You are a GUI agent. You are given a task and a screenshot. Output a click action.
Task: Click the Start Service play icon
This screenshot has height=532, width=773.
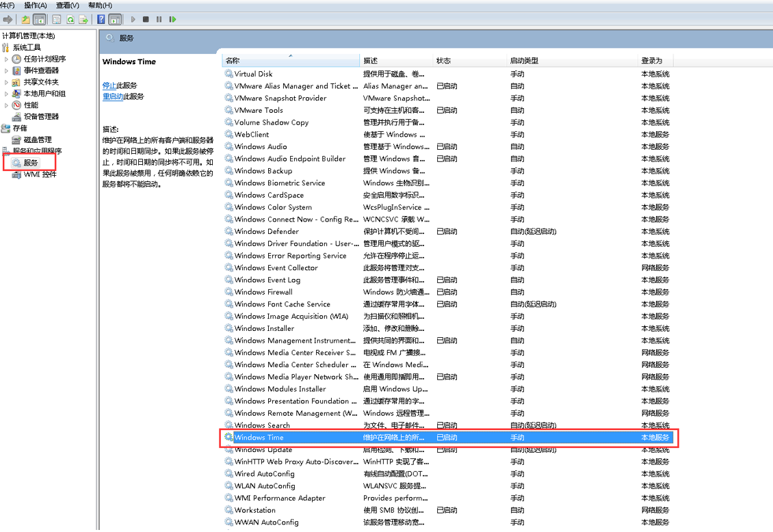(x=133, y=20)
